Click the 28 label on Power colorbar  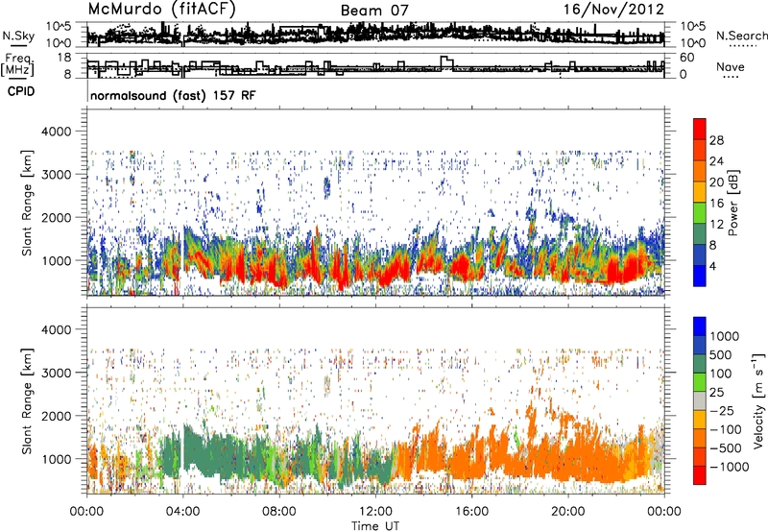coord(716,140)
